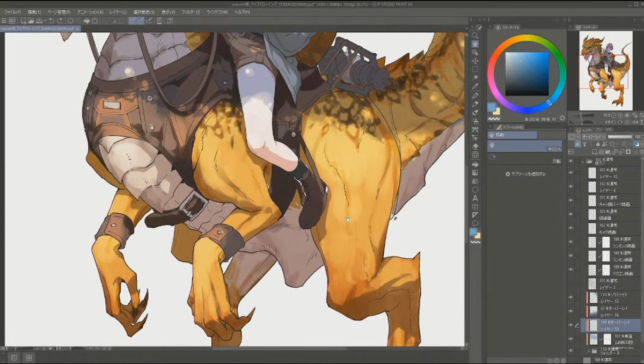Select the Zoom magnifier tool

pyautogui.click(x=475, y=35)
